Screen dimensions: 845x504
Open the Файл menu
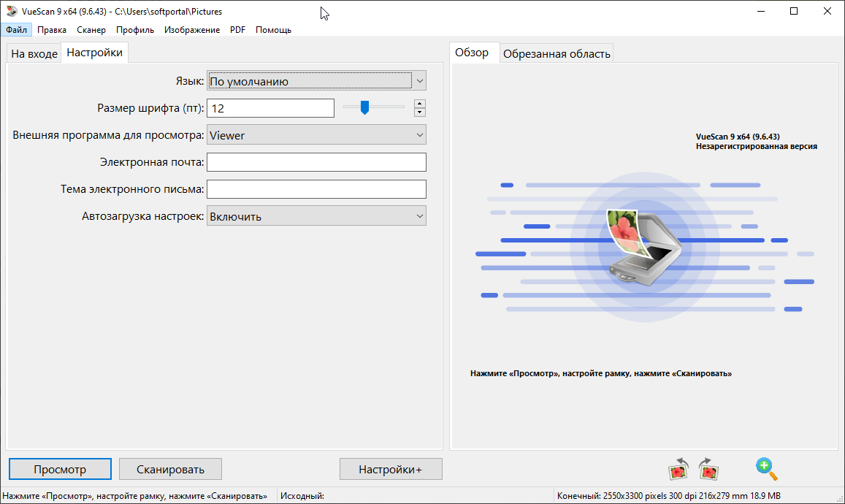(x=17, y=30)
